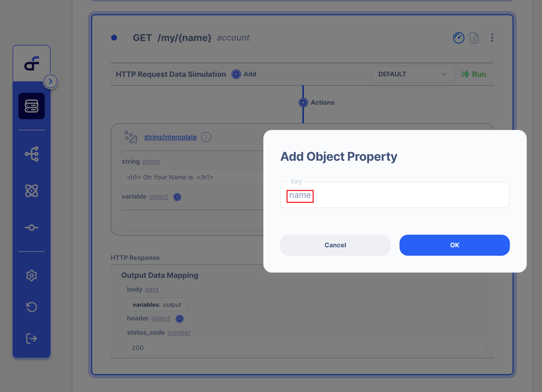
Task: Type in the Key name input field
Action: coord(396,194)
